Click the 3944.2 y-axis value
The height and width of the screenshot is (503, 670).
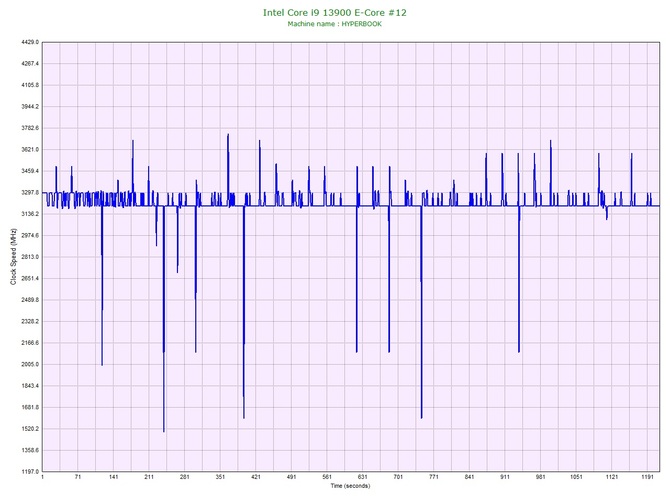coord(30,106)
